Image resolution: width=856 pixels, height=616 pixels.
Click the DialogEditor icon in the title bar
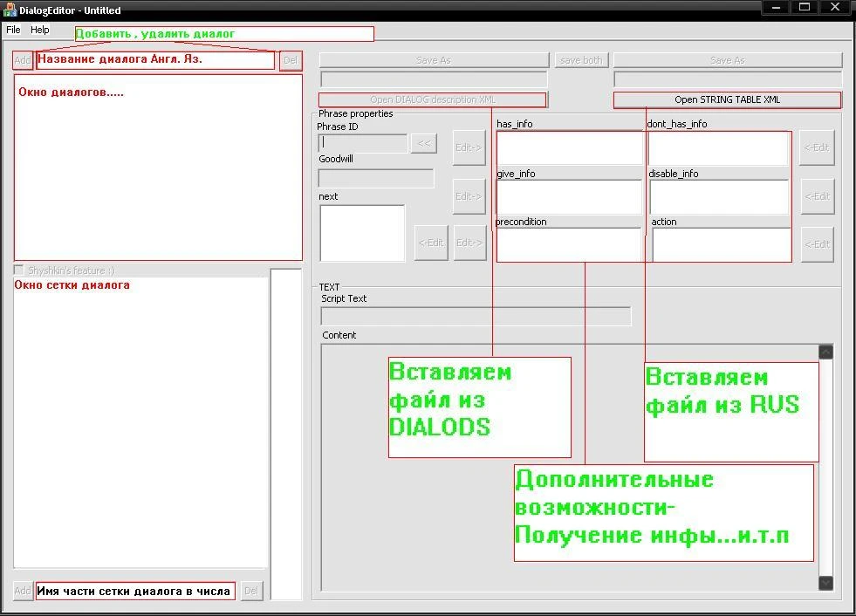point(11,10)
